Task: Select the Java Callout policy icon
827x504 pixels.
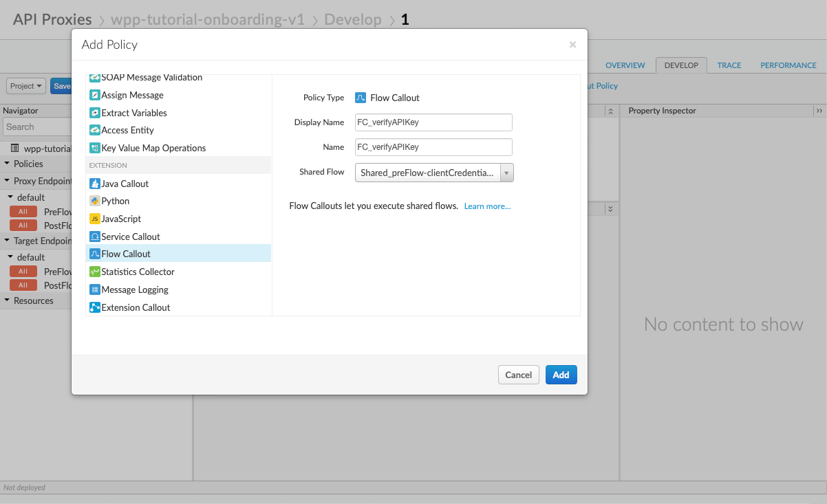Action: tap(95, 184)
